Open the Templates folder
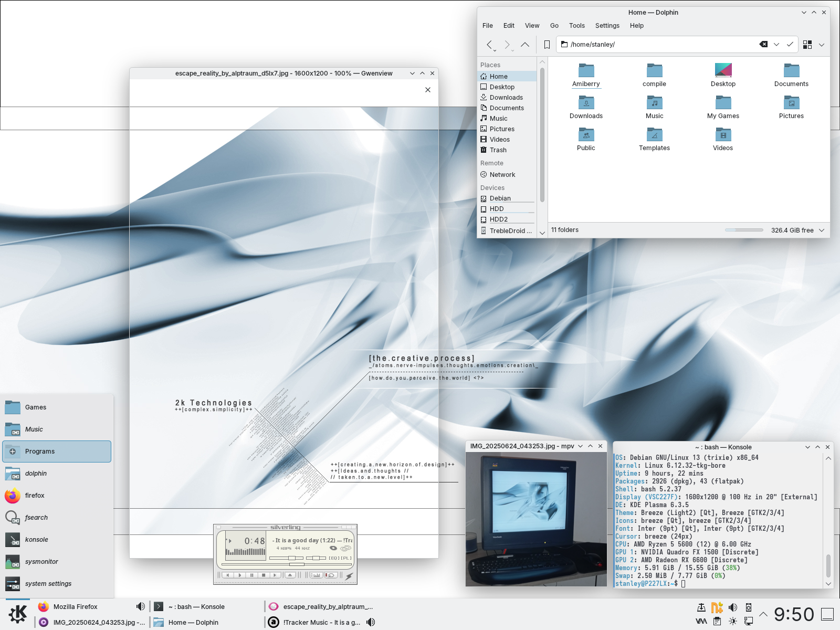Image resolution: width=840 pixels, height=630 pixels. point(654,140)
